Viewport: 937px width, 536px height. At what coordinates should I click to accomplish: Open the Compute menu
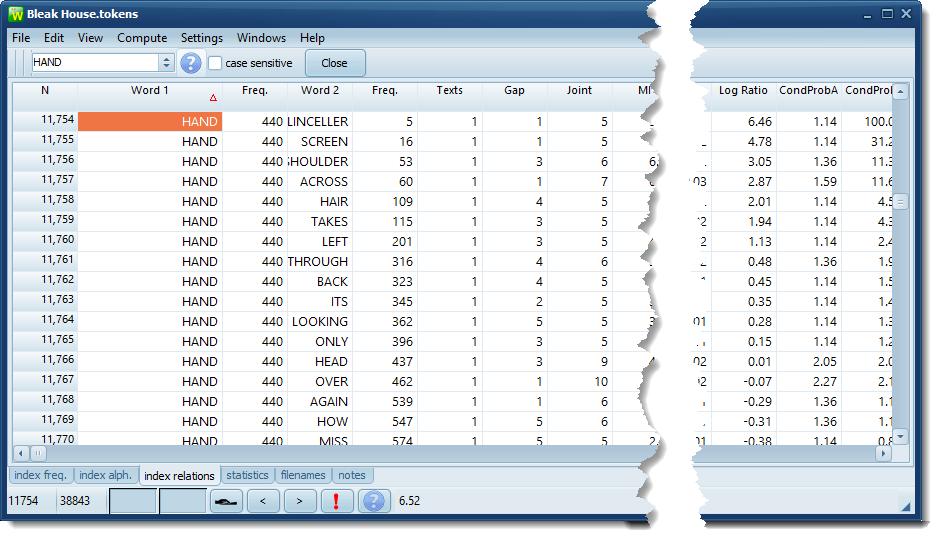[x=142, y=38]
